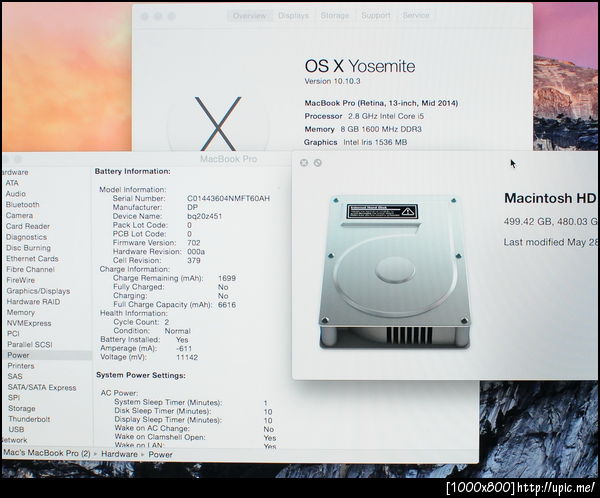Image resolution: width=600 pixels, height=498 pixels.
Task: Open the Displays tab
Action: [x=293, y=16]
